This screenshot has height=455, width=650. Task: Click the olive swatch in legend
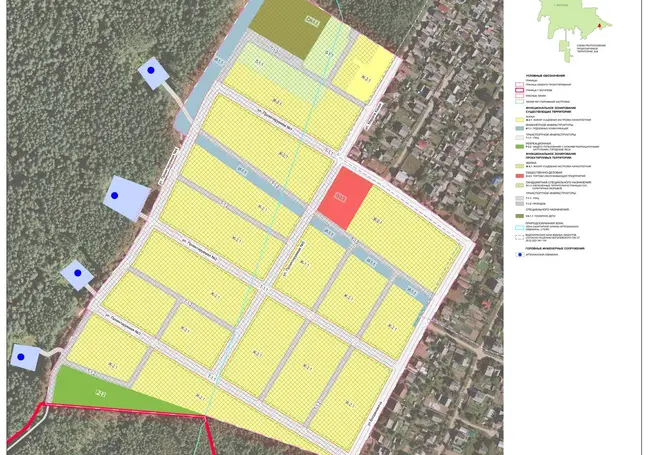coord(520,214)
